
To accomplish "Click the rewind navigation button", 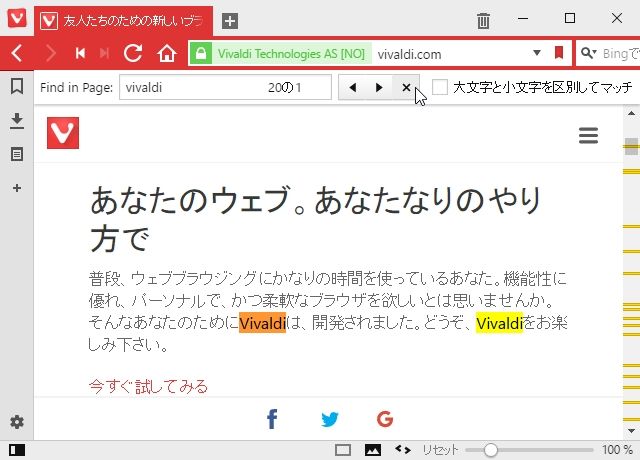I will click(80, 53).
